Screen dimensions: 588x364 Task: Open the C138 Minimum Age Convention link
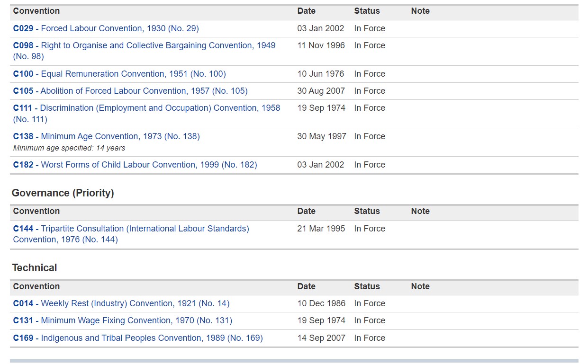pos(107,136)
